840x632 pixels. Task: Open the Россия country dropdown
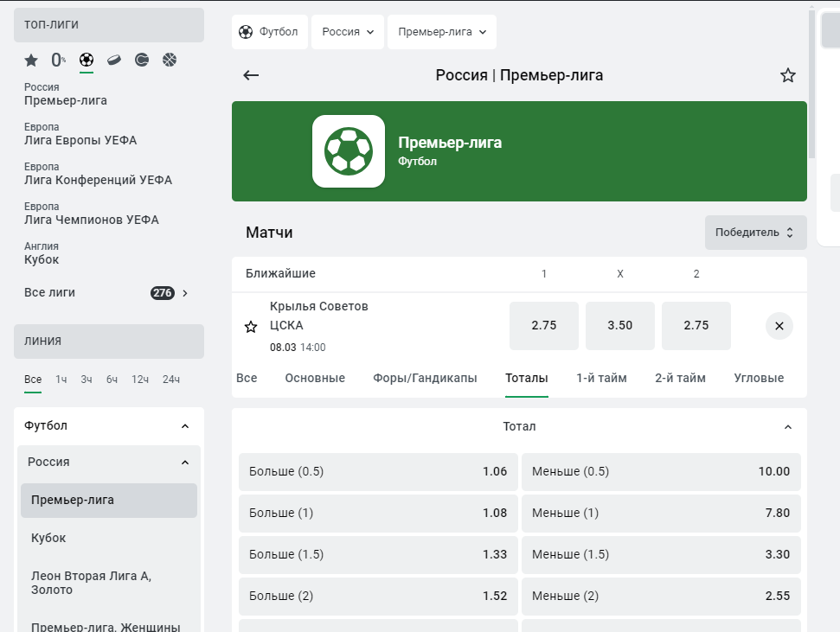click(348, 32)
